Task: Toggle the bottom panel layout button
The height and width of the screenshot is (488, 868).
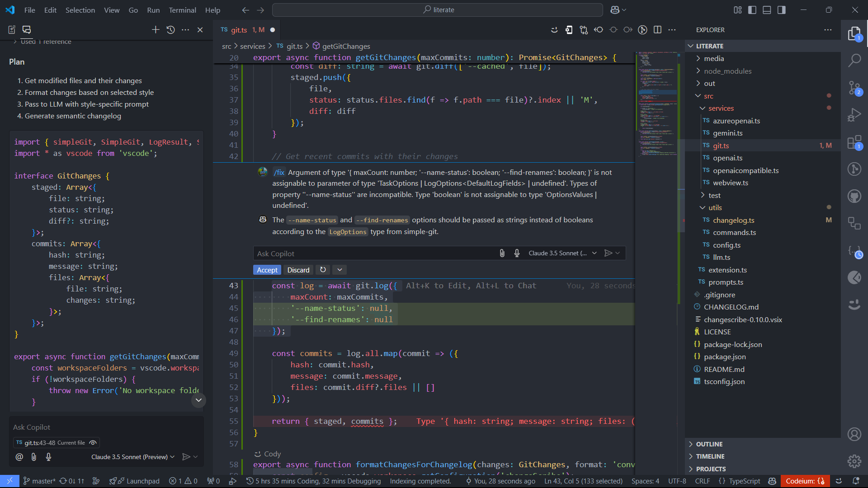Action: (x=767, y=10)
